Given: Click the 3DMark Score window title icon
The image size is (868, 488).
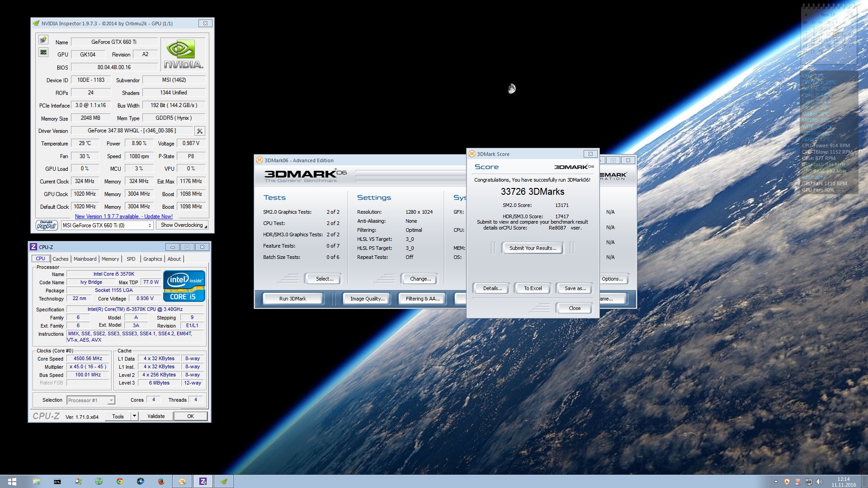Looking at the screenshot, I should pos(472,154).
